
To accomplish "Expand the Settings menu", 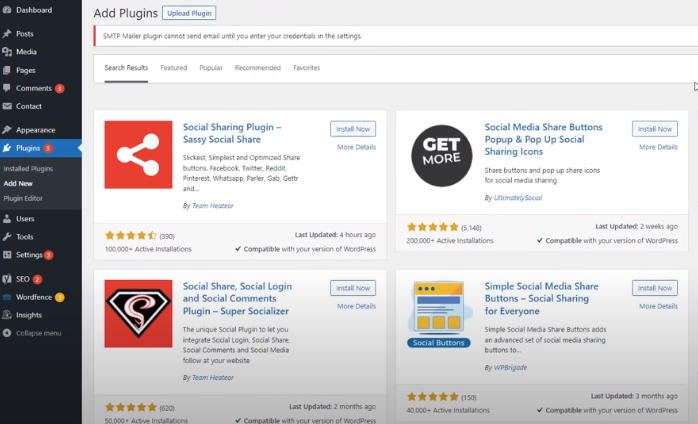I will point(28,255).
